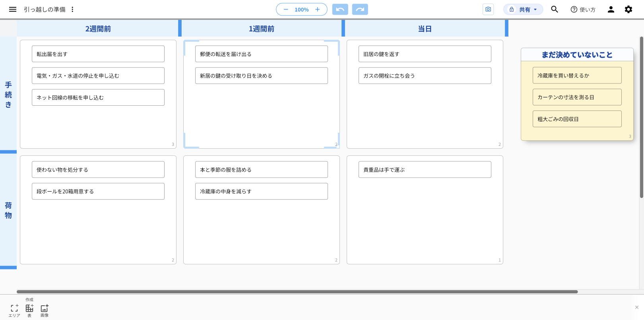Select the 冷蔵庫を買い替えるか sticky card
Image resolution: width=644 pixels, height=320 pixels.
point(577,75)
